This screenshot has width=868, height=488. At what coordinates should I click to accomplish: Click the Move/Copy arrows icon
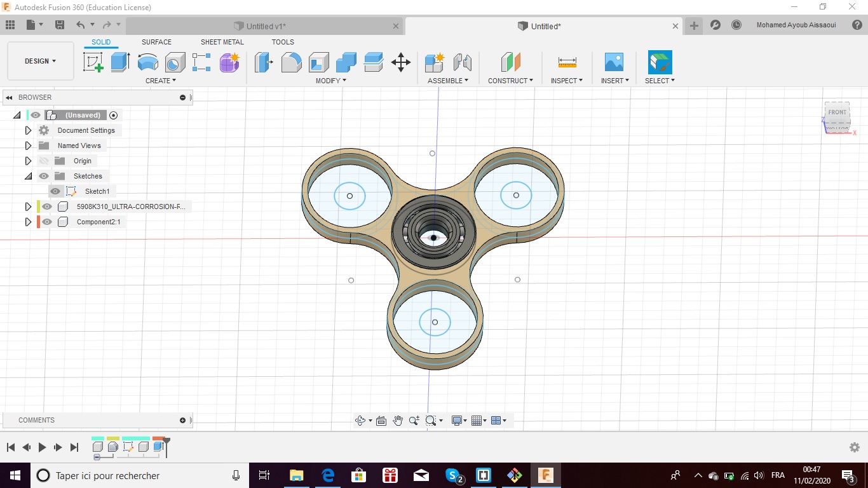click(x=400, y=62)
